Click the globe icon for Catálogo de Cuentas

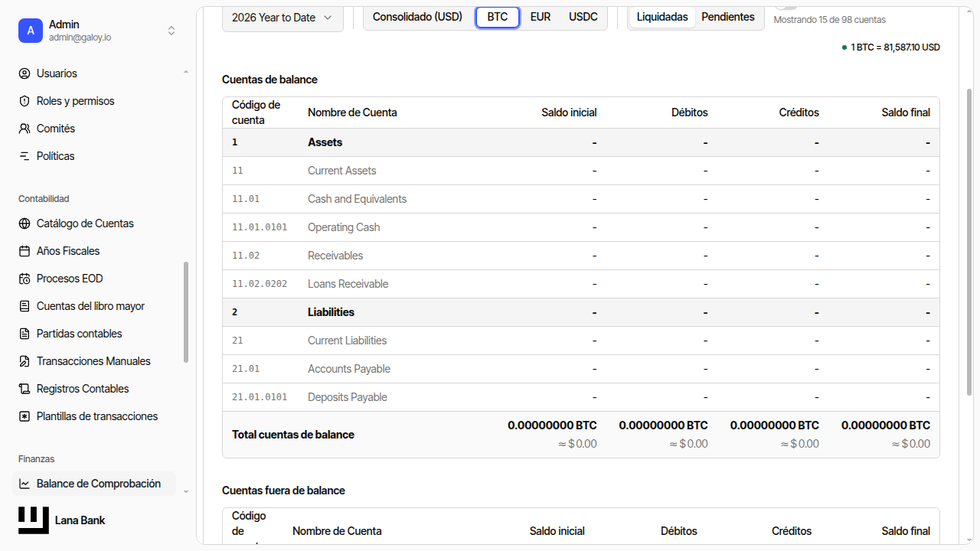(x=24, y=223)
